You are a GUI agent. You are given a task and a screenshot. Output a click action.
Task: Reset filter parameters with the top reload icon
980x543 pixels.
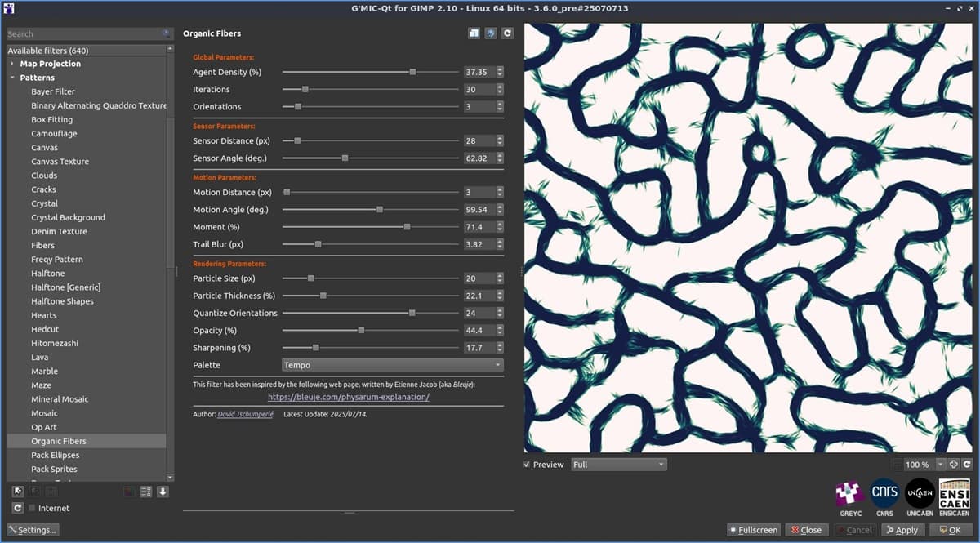click(507, 33)
